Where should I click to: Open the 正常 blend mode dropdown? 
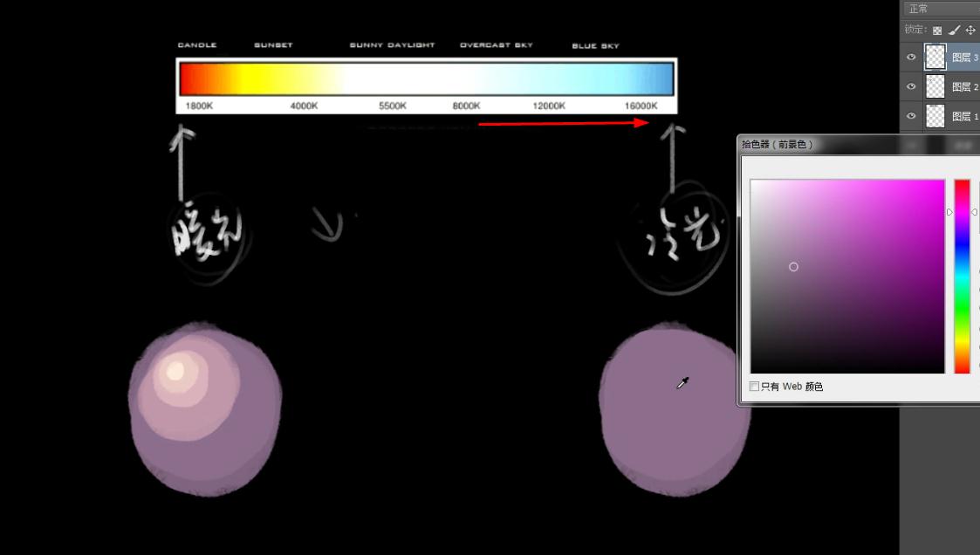[x=941, y=9]
